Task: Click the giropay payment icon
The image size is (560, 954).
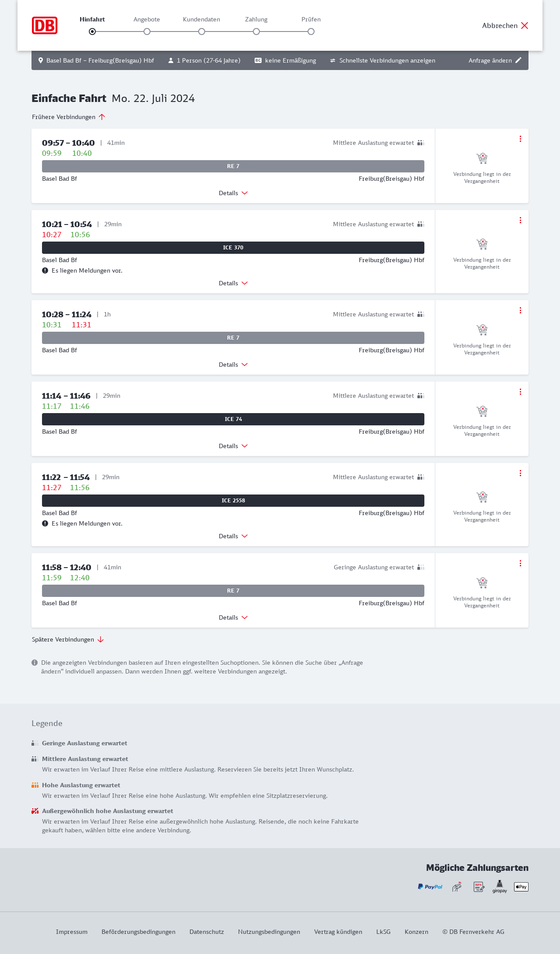Action: pyautogui.click(x=500, y=887)
